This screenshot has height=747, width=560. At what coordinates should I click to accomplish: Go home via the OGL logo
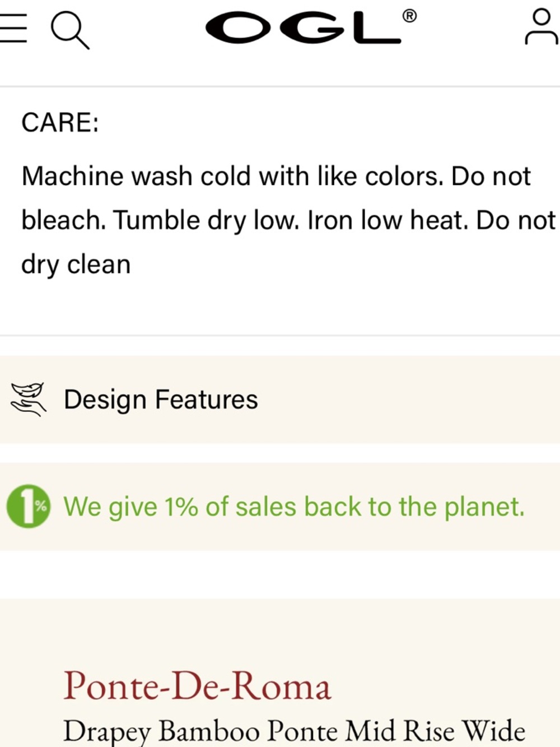click(x=303, y=27)
